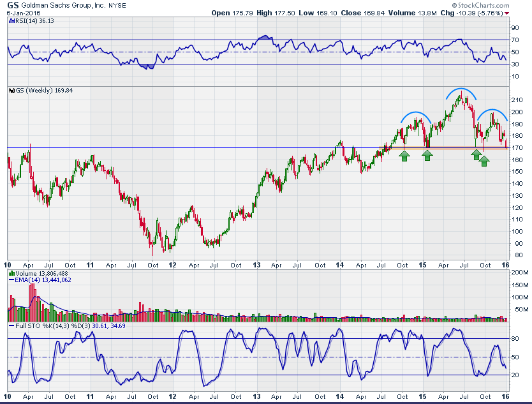
Task: Open the StockCharts.com watermark link
Action: [x=480, y=5]
